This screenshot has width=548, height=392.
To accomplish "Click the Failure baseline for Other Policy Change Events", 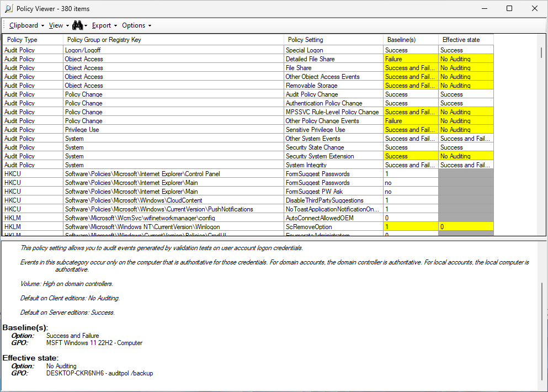I will click(x=411, y=121).
